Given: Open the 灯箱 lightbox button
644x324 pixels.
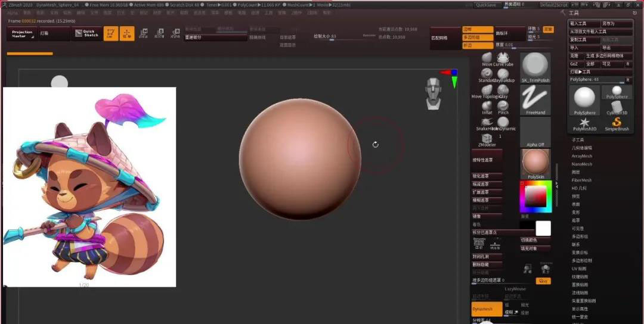Looking at the screenshot, I should 54,33.
